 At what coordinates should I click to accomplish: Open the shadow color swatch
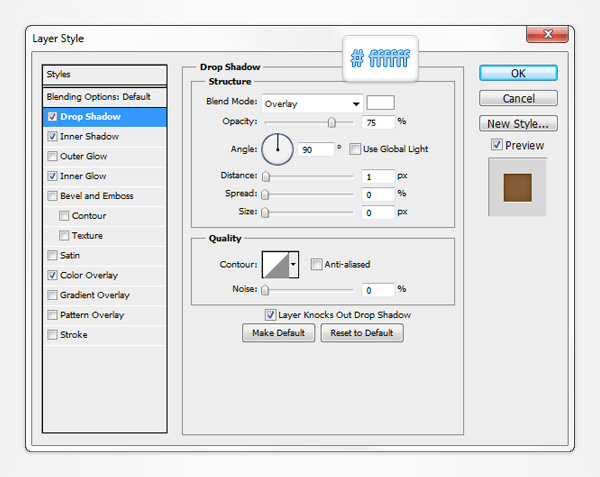point(381,102)
